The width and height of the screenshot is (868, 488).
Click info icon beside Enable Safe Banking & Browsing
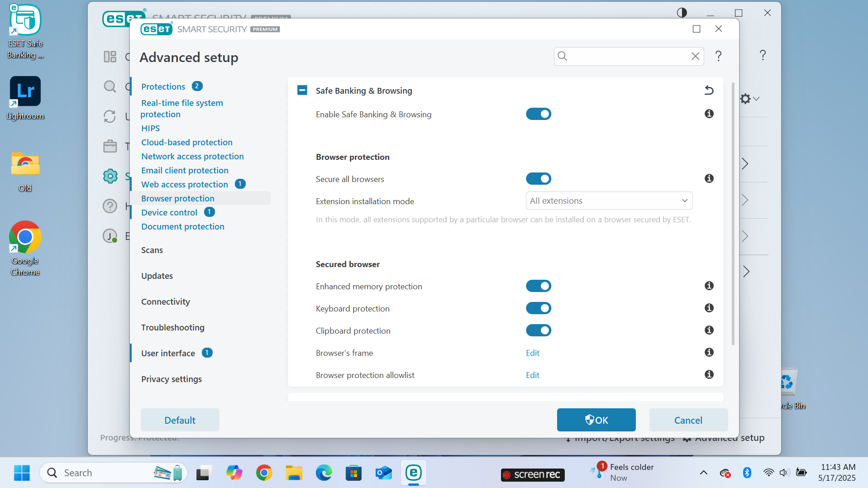click(x=709, y=114)
